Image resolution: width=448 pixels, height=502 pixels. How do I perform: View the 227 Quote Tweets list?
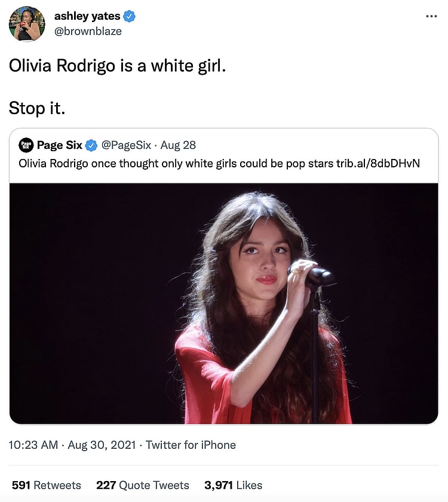point(143,485)
